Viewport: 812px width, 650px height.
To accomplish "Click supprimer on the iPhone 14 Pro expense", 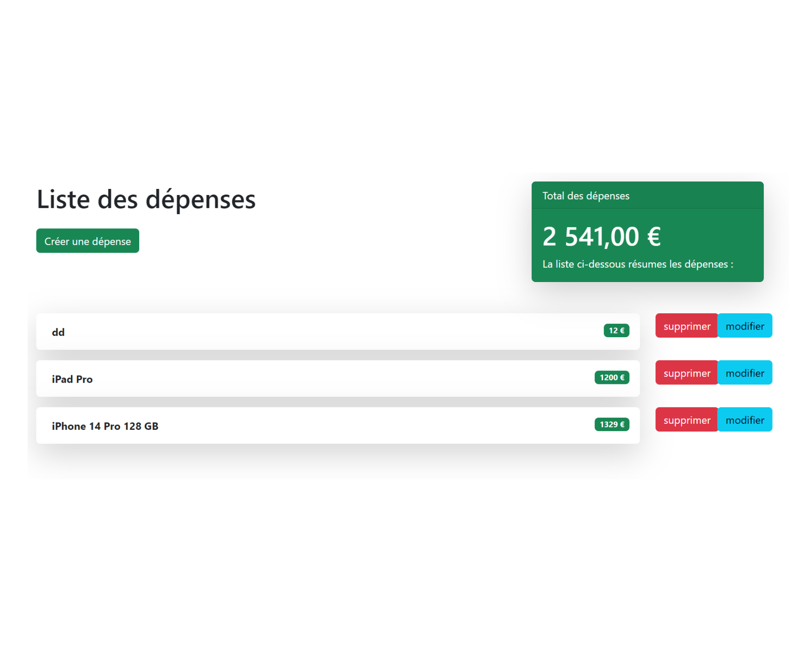I will 686,420.
